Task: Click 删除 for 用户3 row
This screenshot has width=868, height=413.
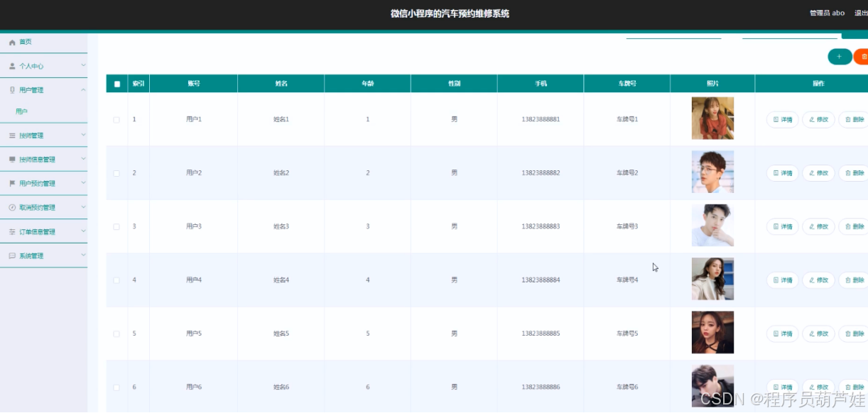Action: pos(853,227)
